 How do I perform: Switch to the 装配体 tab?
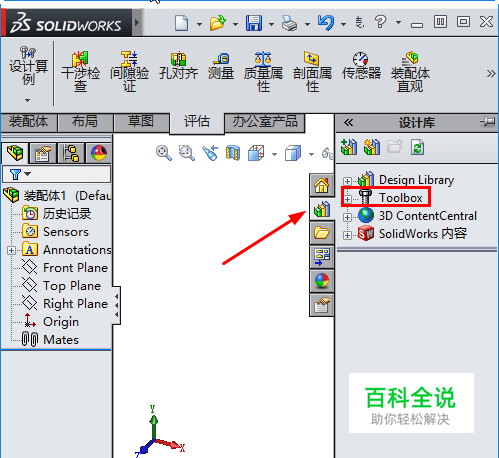pyautogui.click(x=29, y=122)
